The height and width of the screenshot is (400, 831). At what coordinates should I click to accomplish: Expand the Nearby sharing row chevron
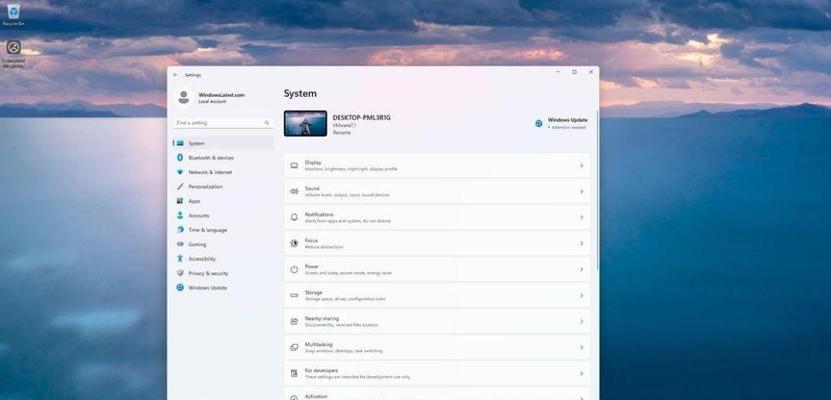point(581,321)
